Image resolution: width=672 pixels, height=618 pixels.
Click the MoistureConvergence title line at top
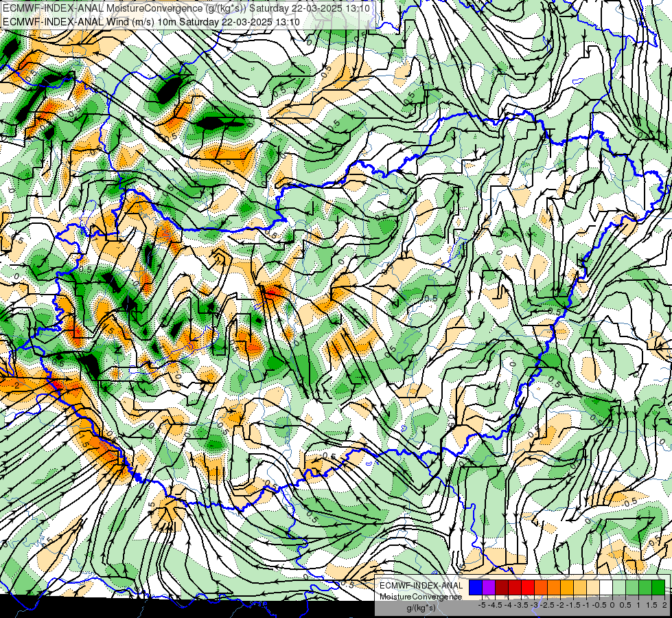pyautogui.click(x=186, y=8)
